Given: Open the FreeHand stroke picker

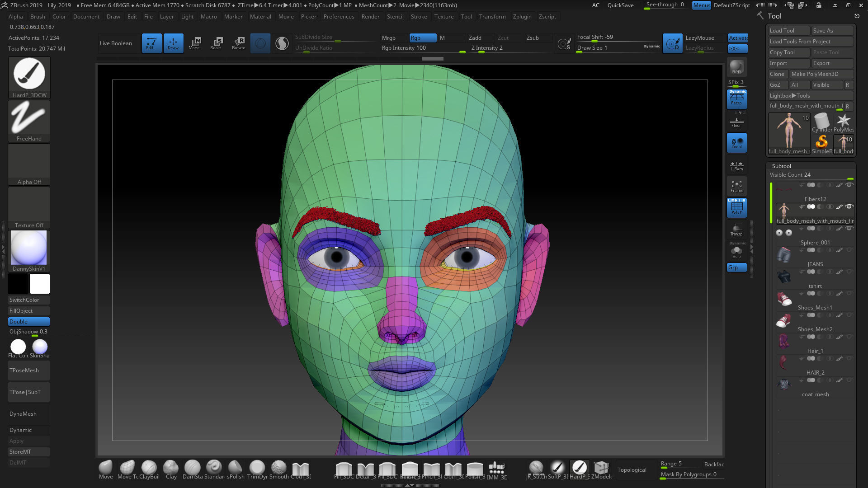Looking at the screenshot, I should (x=29, y=121).
